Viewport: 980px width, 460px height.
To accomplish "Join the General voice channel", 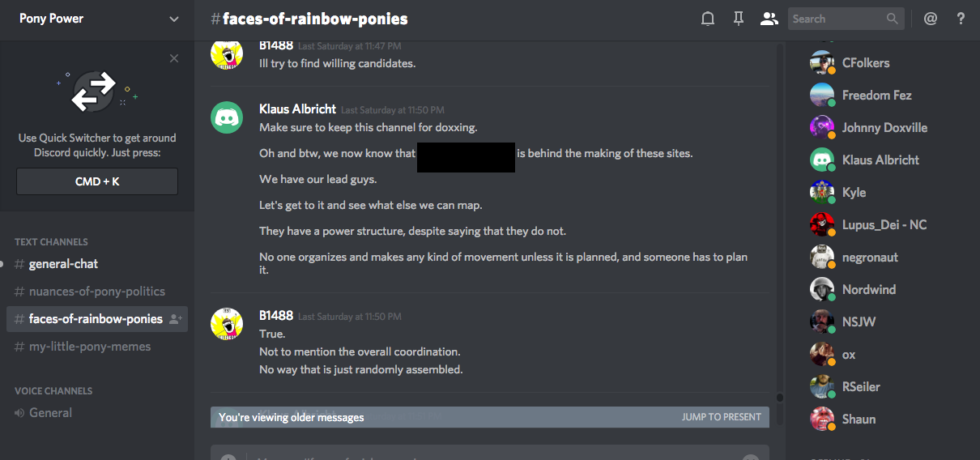I will coord(50,413).
